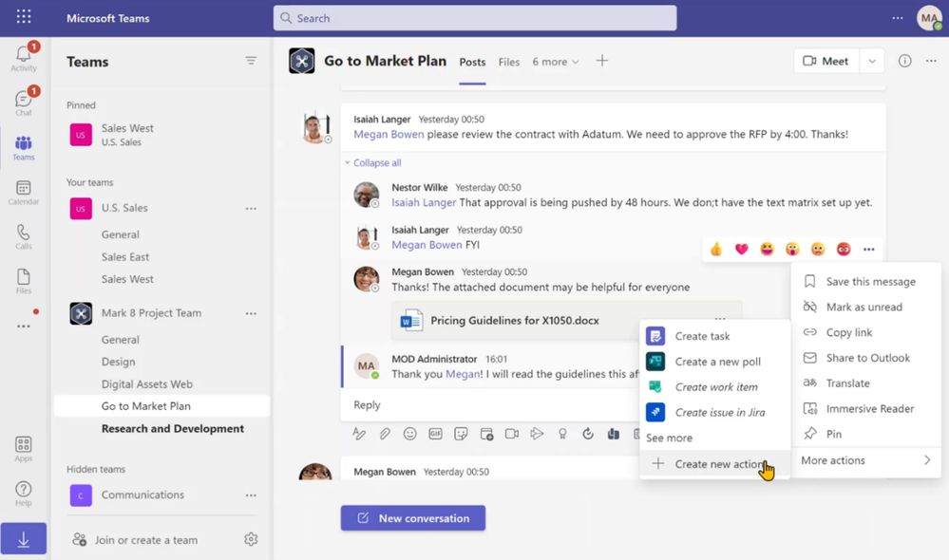
Task: Open Chat in the left rail
Action: click(24, 103)
